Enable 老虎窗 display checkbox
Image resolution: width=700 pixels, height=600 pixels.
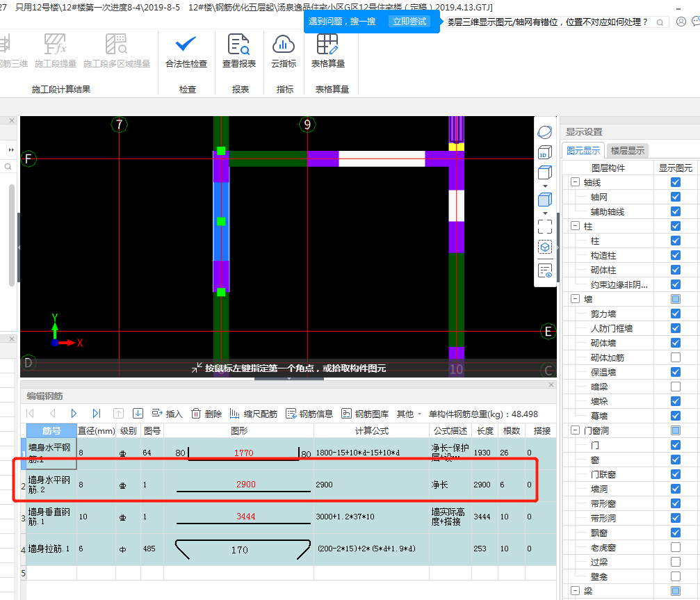[x=676, y=547]
